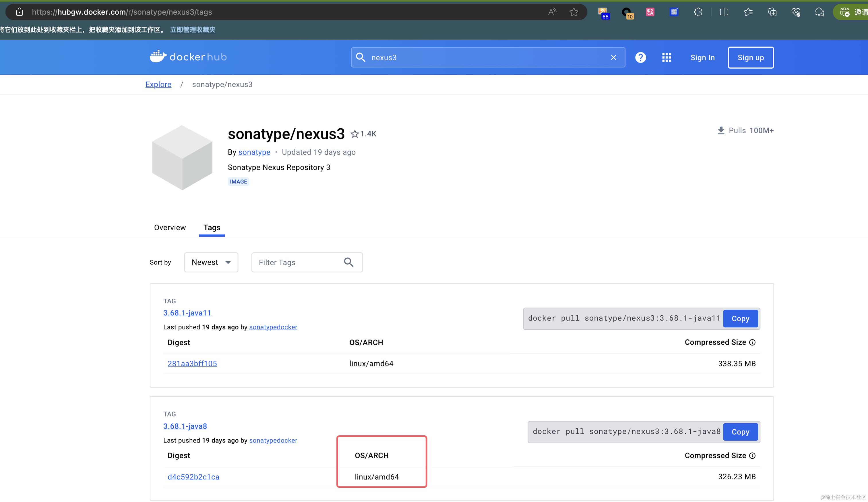The image size is (868, 502).
Task: Star the sonatype/nexus3 repository
Action: pos(354,134)
